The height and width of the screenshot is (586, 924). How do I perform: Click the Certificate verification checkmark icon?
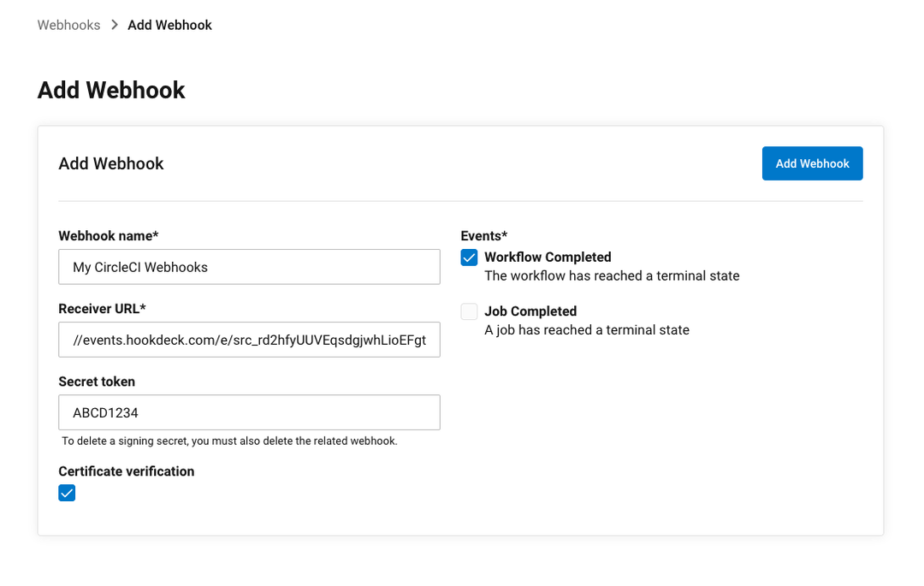pos(67,493)
